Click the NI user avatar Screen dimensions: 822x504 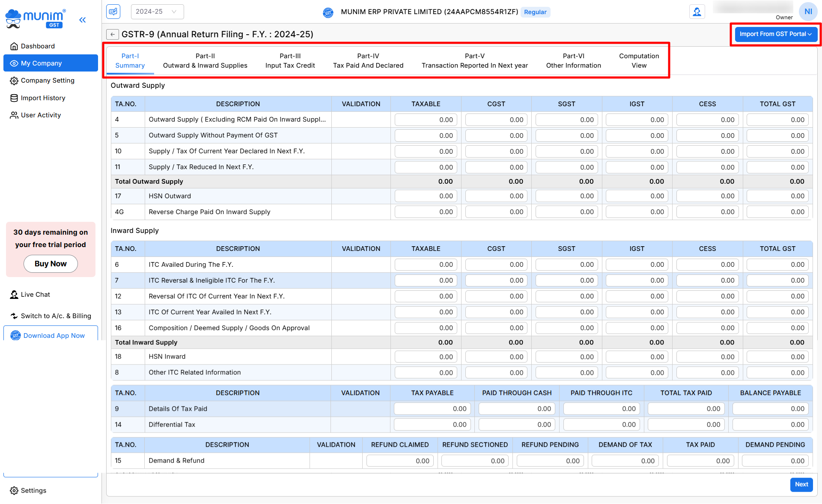pyautogui.click(x=808, y=12)
